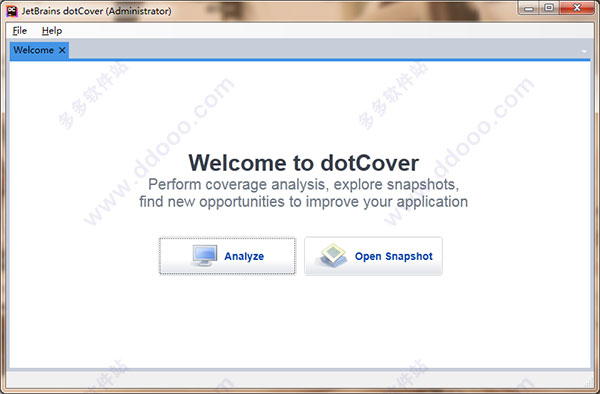Image resolution: width=600 pixels, height=394 pixels.
Task: Click the stacked snapshot layers icon
Action: click(x=332, y=256)
